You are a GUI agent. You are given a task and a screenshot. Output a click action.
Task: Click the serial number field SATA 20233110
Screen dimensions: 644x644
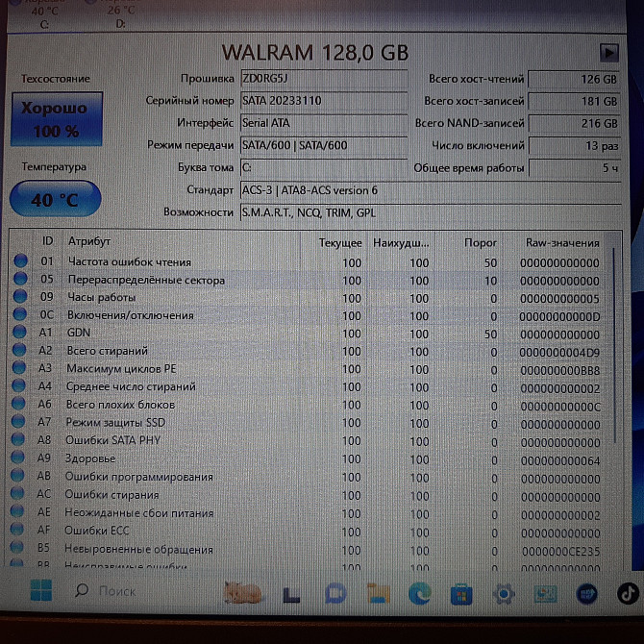click(324, 101)
